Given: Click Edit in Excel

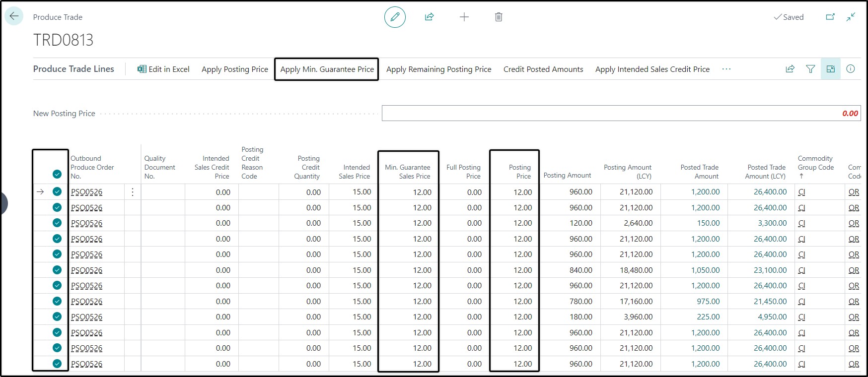Looking at the screenshot, I should (163, 69).
